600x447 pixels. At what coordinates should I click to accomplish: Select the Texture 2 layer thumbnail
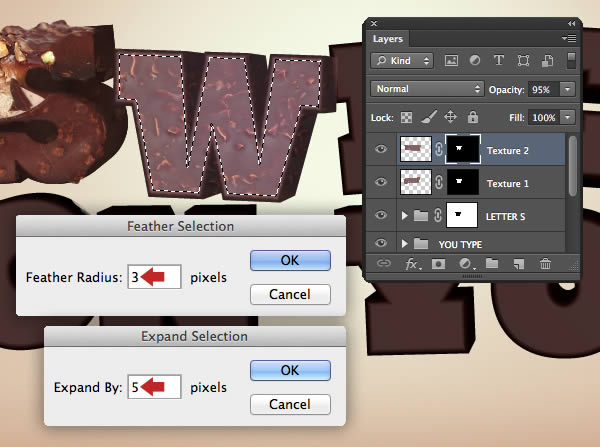click(x=416, y=149)
